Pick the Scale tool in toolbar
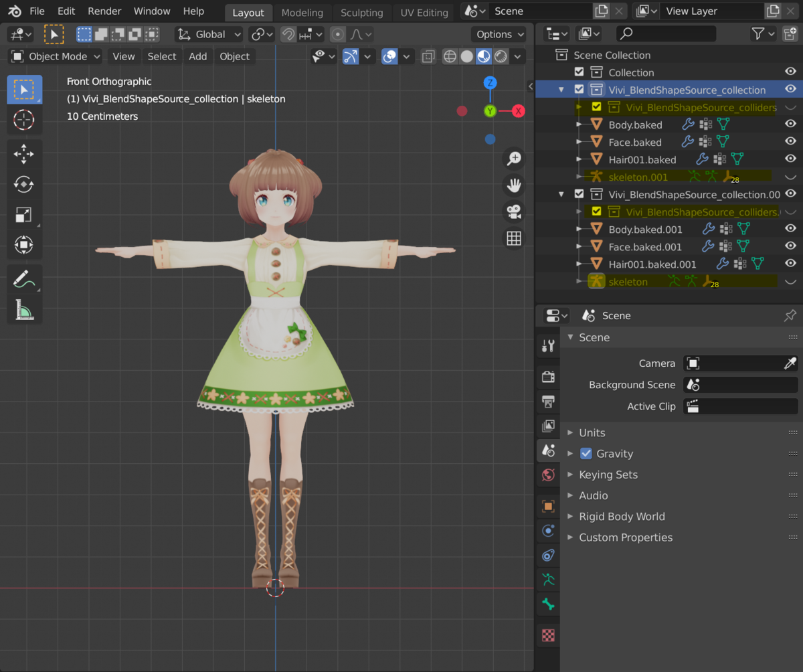Image resolution: width=803 pixels, height=672 pixels. point(24,214)
